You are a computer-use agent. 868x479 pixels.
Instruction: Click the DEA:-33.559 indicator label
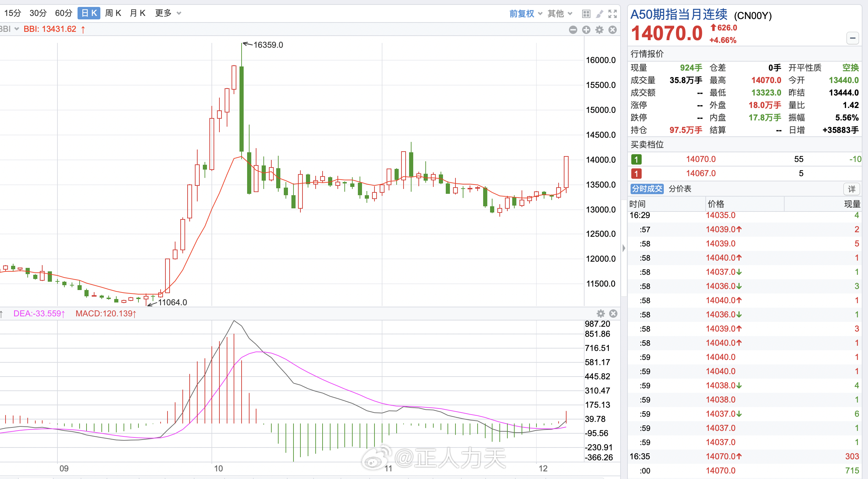pos(39,314)
